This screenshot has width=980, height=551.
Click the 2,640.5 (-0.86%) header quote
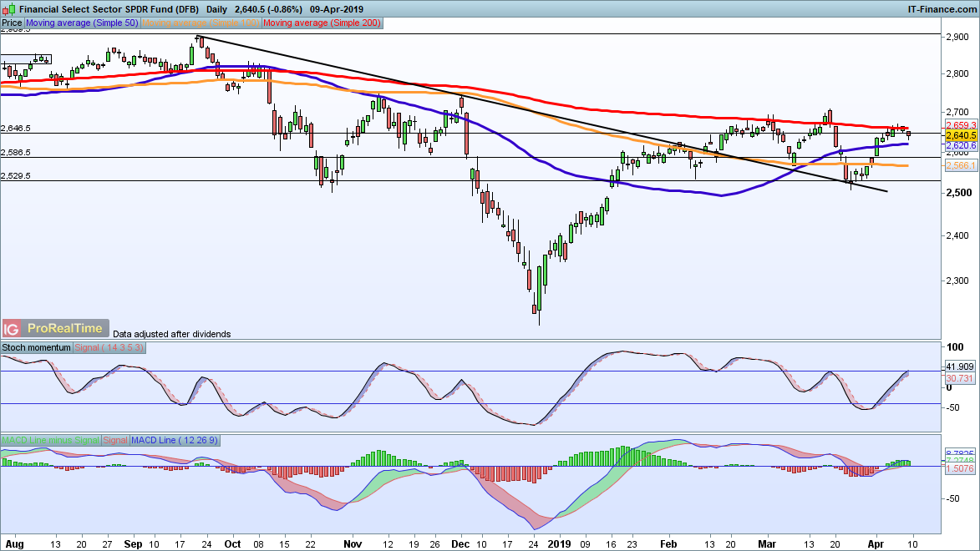click(268, 9)
